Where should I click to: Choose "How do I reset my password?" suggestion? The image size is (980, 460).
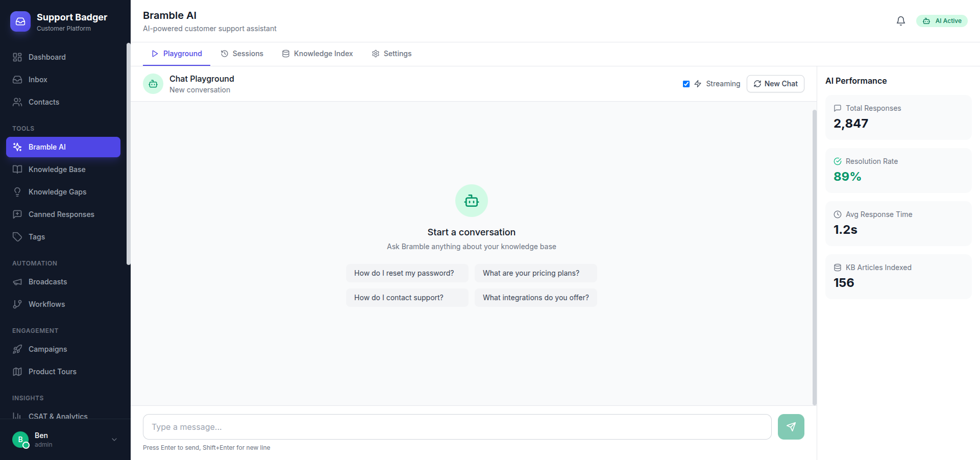point(407,273)
